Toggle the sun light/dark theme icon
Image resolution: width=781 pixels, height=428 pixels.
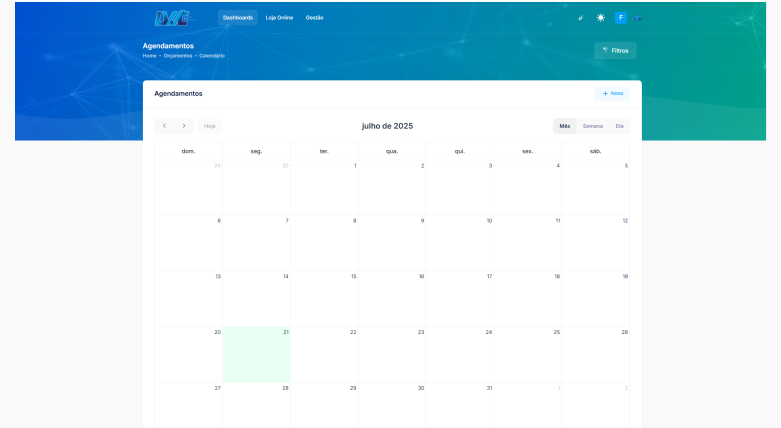(x=601, y=18)
